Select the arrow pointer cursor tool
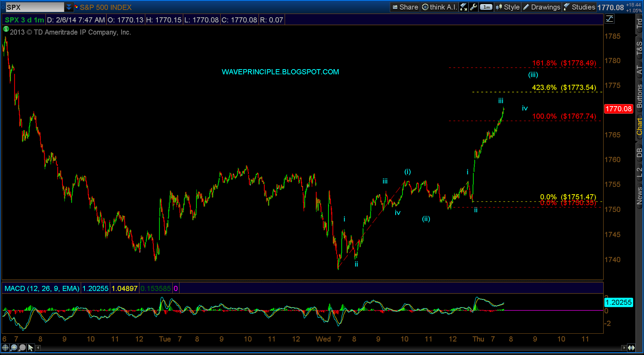 [x=31, y=347]
